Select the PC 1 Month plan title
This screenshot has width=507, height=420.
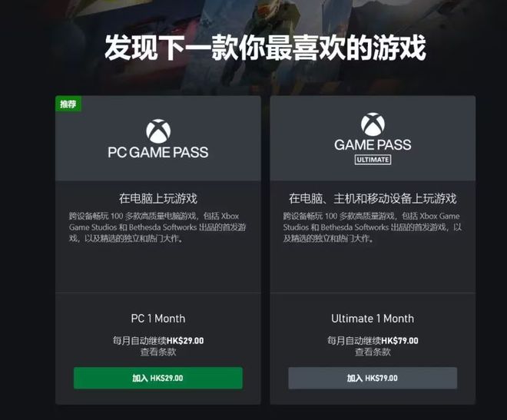tap(158, 319)
